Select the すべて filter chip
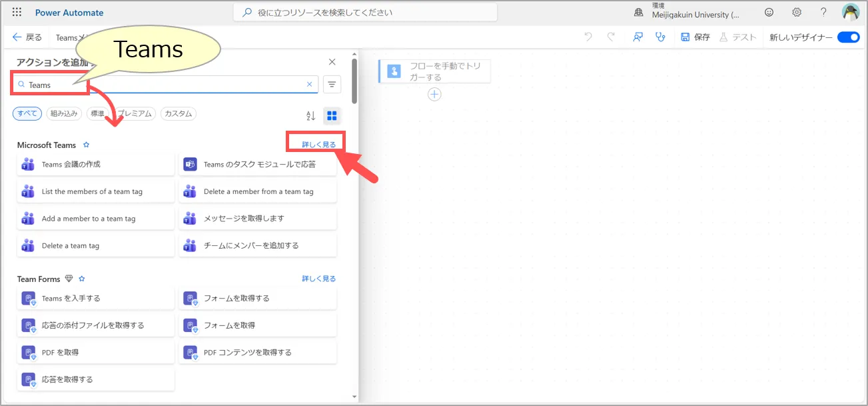This screenshot has height=406, width=868. point(27,113)
